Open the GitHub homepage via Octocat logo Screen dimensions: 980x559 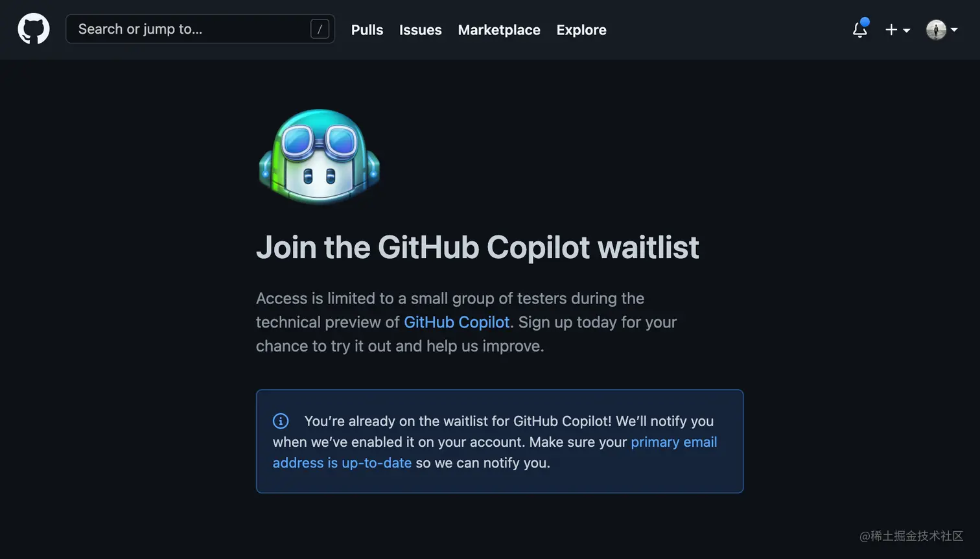(x=34, y=29)
